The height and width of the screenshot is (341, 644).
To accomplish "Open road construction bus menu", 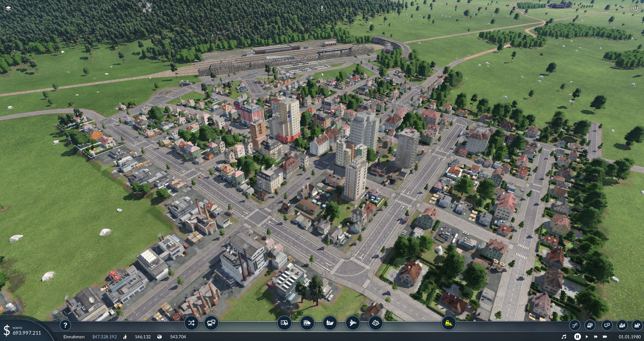I will (284, 323).
